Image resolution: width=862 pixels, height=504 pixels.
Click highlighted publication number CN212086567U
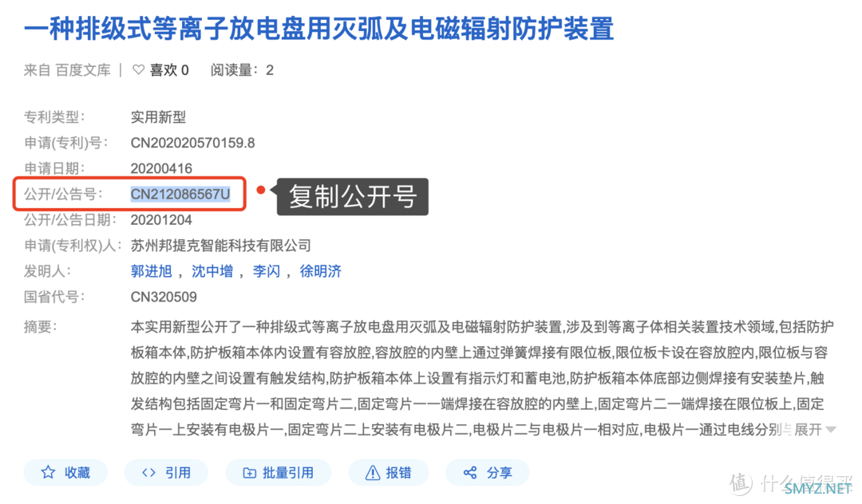(180, 194)
